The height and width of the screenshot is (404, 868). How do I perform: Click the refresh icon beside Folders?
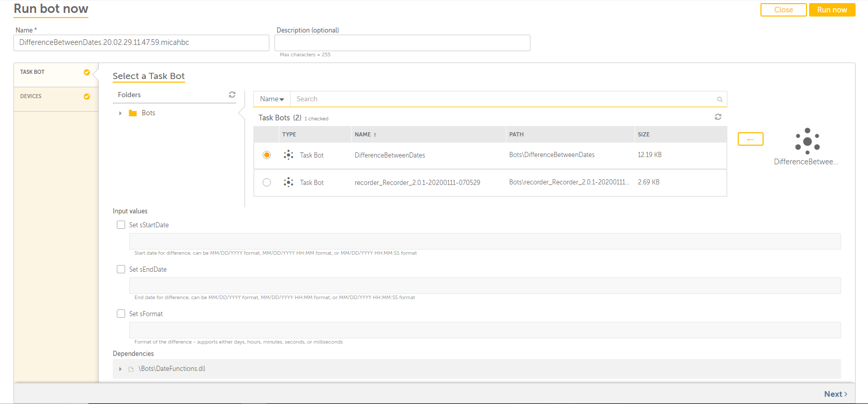[x=232, y=95]
